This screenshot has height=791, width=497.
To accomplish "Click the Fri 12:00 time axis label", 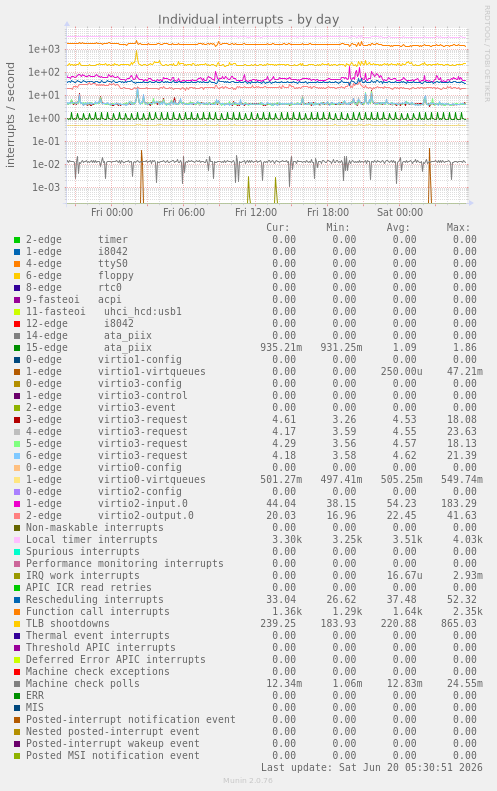I will click(256, 212).
